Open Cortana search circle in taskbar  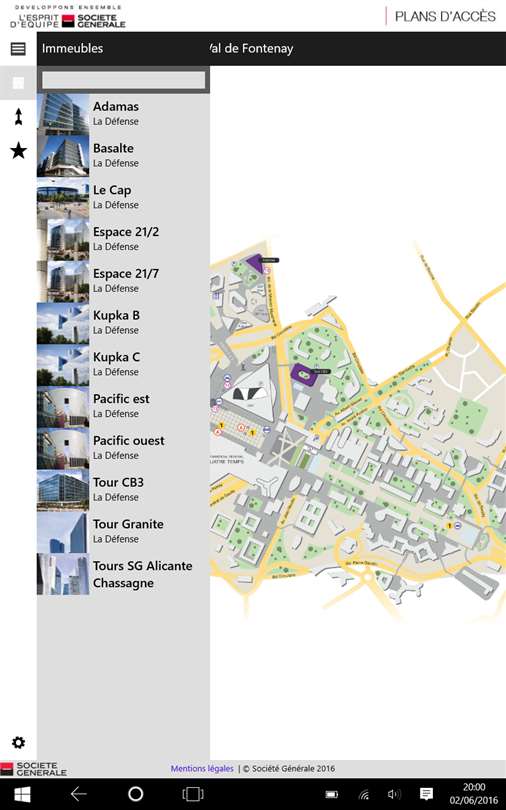click(x=135, y=794)
